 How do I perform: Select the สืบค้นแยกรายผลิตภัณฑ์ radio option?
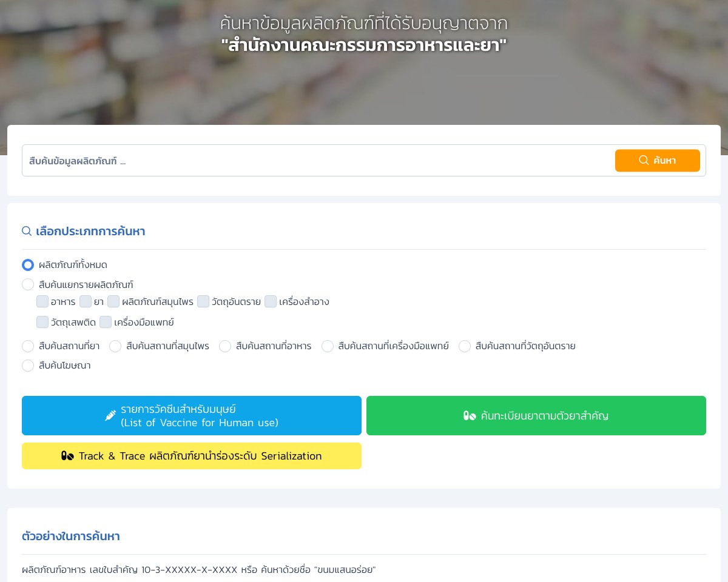pyautogui.click(x=28, y=284)
